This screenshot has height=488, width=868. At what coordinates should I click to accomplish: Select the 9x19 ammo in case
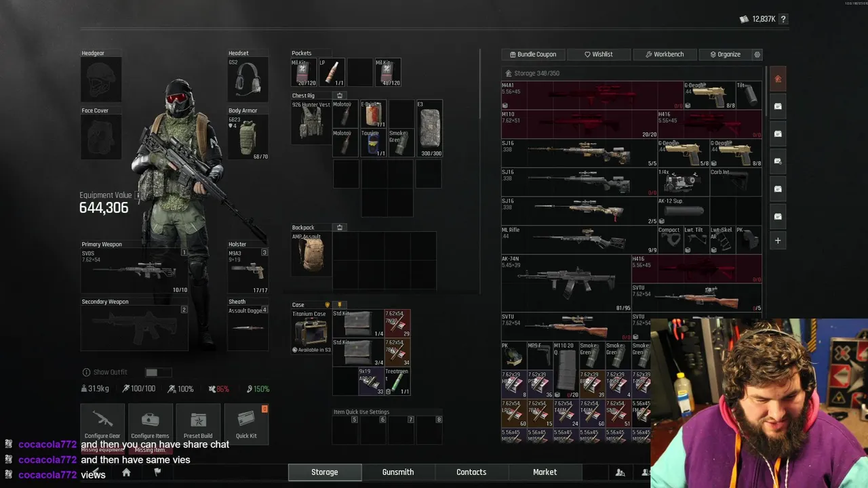(371, 382)
